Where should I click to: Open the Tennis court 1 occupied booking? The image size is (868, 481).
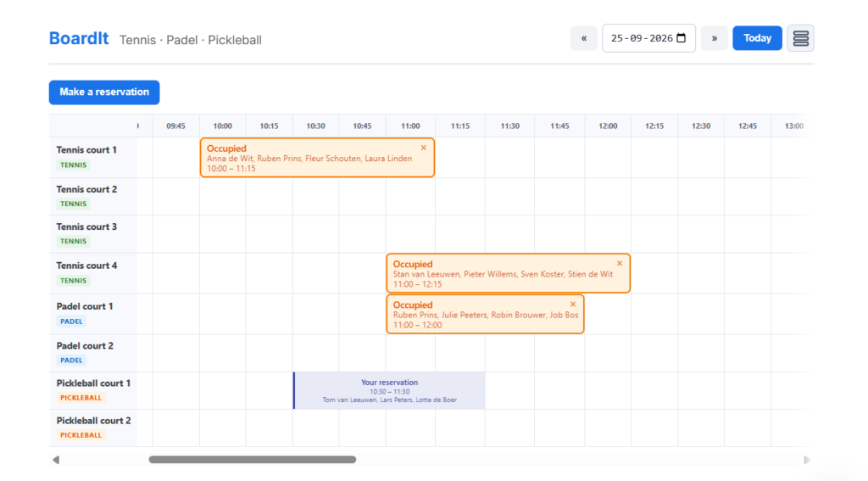click(x=317, y=158)
